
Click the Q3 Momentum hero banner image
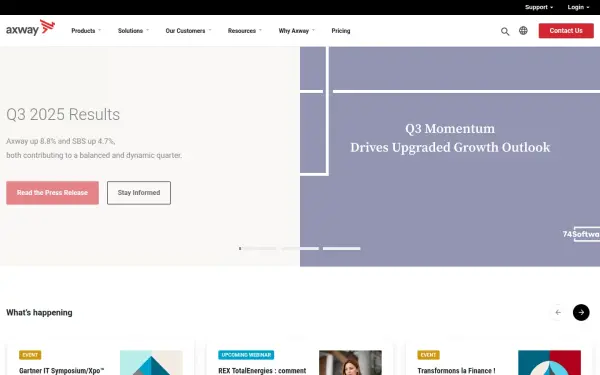450,157
